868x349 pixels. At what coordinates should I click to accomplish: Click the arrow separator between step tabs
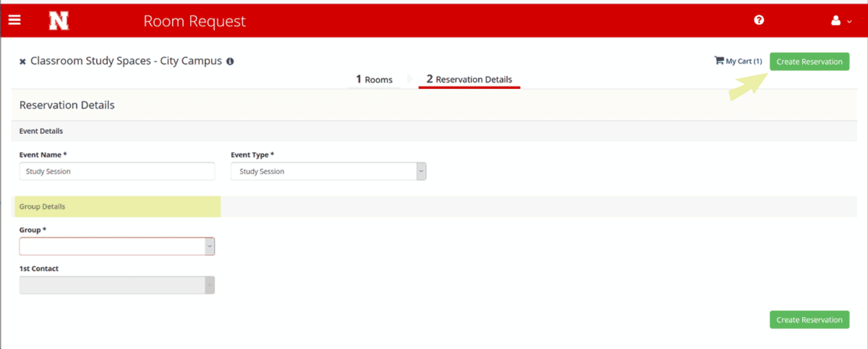(x=410, y=79)
